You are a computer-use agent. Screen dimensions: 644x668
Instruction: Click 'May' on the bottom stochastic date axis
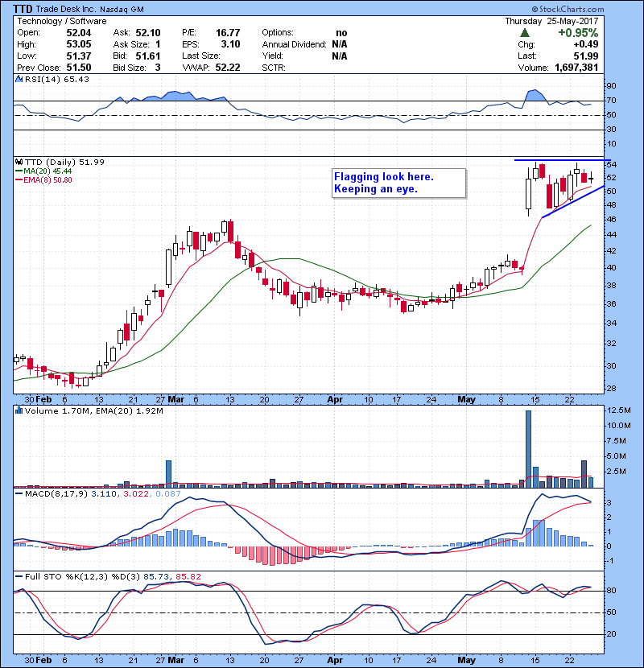click(x=466, y=660)
